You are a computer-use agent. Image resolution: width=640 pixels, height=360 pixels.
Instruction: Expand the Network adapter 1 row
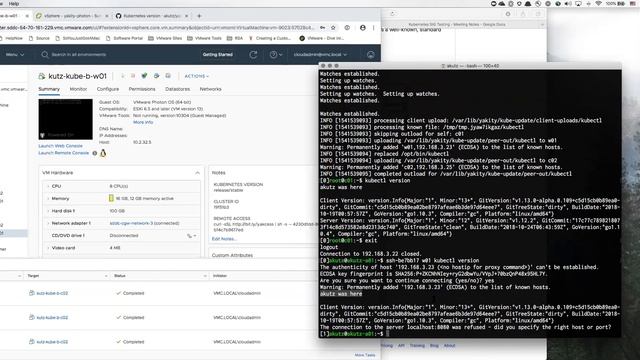point(48,223)
